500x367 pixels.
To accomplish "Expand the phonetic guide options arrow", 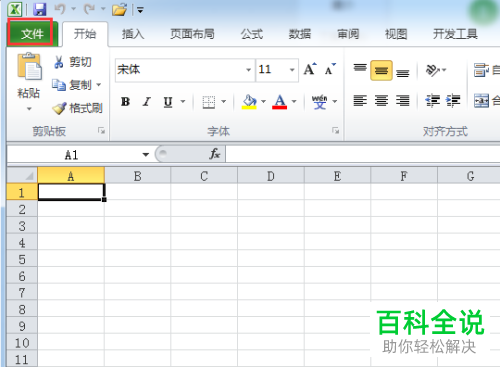I will [x=335, y=101].
